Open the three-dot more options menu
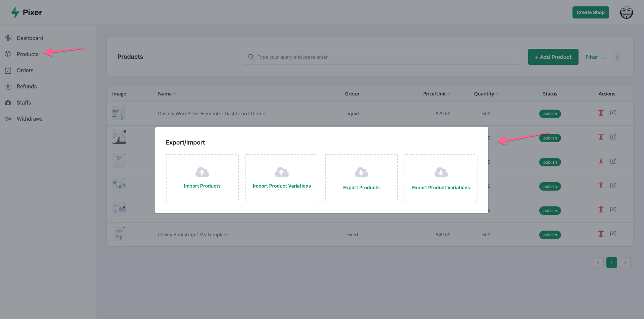Screen dimensions: 644x319 617,57
